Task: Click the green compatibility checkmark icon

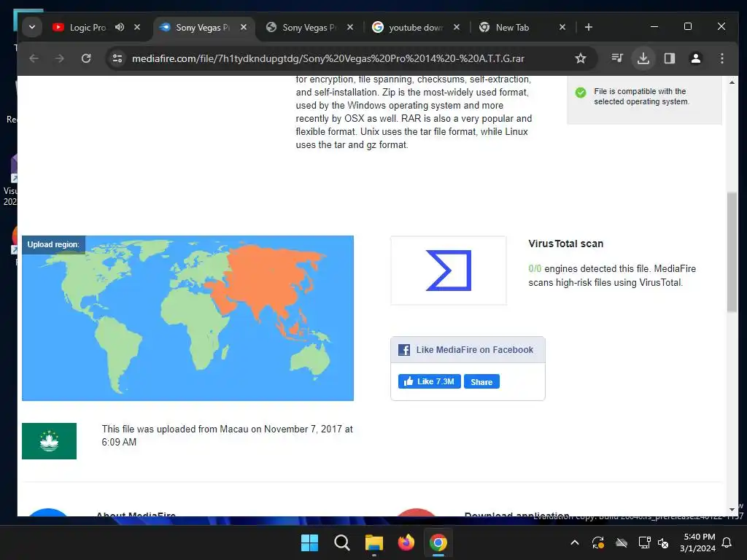Action: pyautogui.click(x=580, y=93)
